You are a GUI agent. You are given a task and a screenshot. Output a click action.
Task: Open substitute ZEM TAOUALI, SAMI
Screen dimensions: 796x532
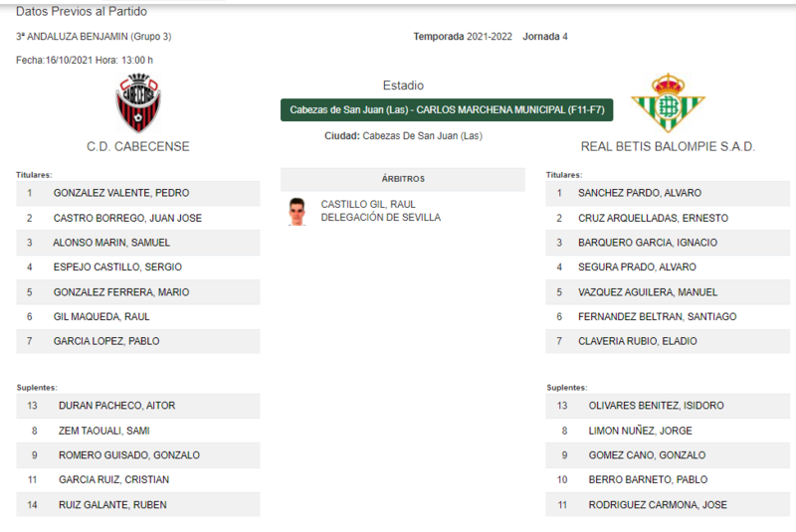138,431
